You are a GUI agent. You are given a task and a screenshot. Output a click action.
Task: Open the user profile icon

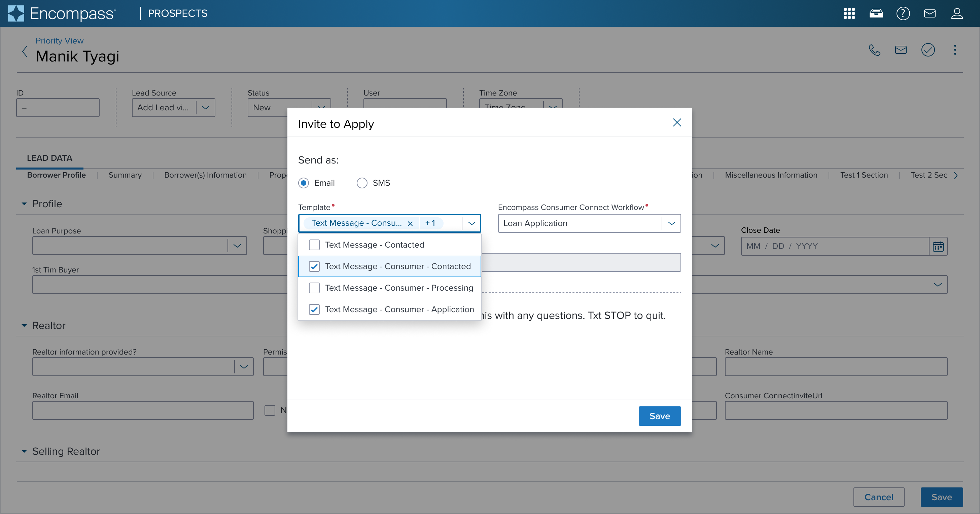[957, 14]
